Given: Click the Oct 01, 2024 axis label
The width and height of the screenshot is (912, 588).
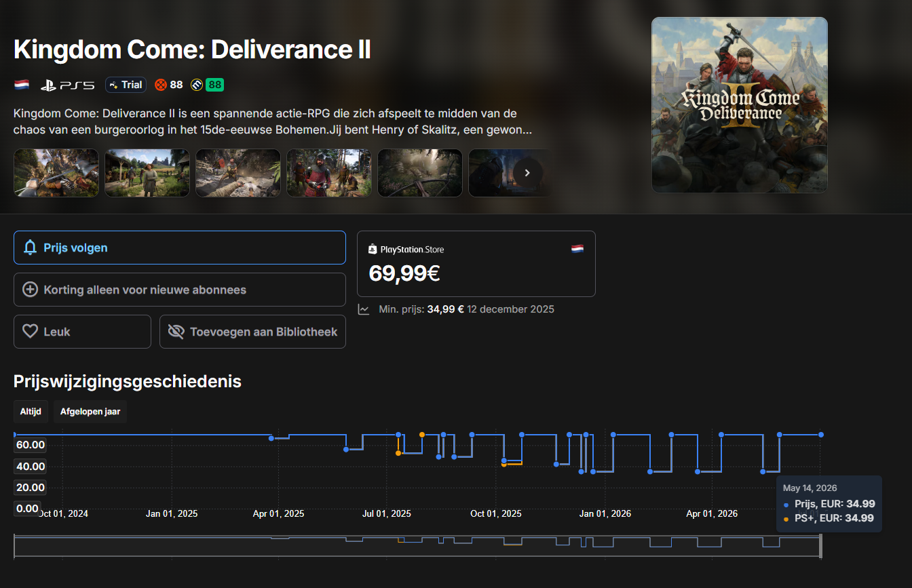Looking at the screenshot, I should (x=62, y=513).
